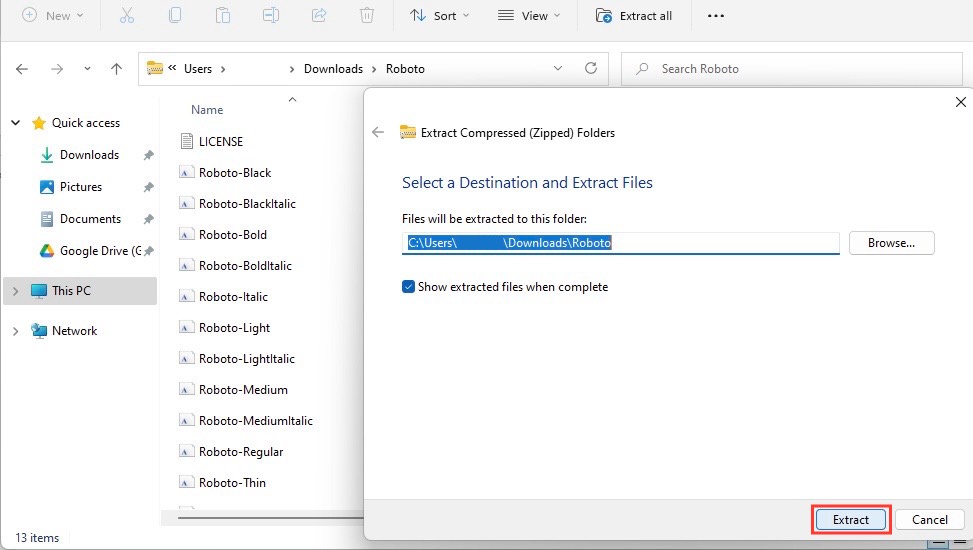Click the pin icon next to Pictures
The width and height of the screenshot is (973, 550).
pyautogui.click(x=148, y=187)
